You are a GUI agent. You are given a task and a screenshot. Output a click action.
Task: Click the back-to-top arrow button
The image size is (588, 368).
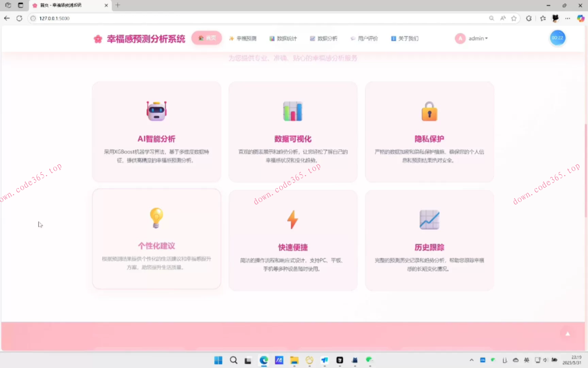point(568,333)
